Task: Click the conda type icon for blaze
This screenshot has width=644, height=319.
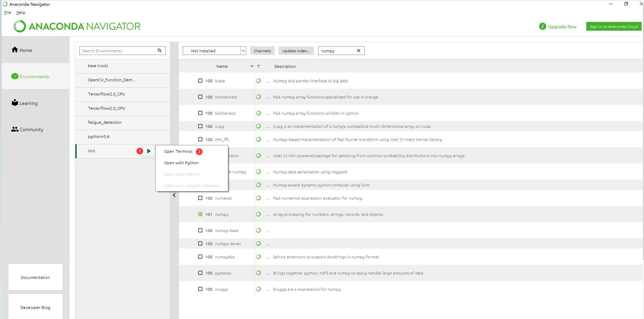Action: (x=258, y=81)
